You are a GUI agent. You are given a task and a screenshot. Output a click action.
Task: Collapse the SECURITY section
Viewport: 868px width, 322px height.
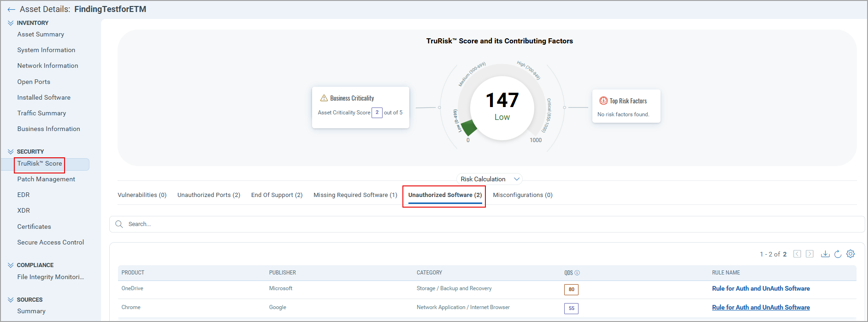[x=11, y=151]
